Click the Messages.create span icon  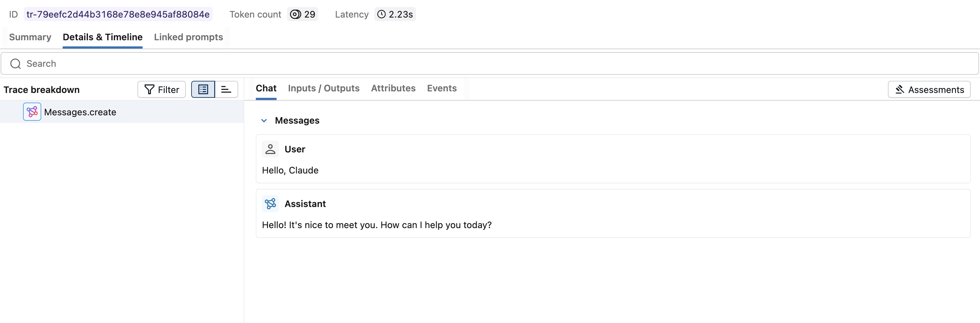(x=32, y=112)
